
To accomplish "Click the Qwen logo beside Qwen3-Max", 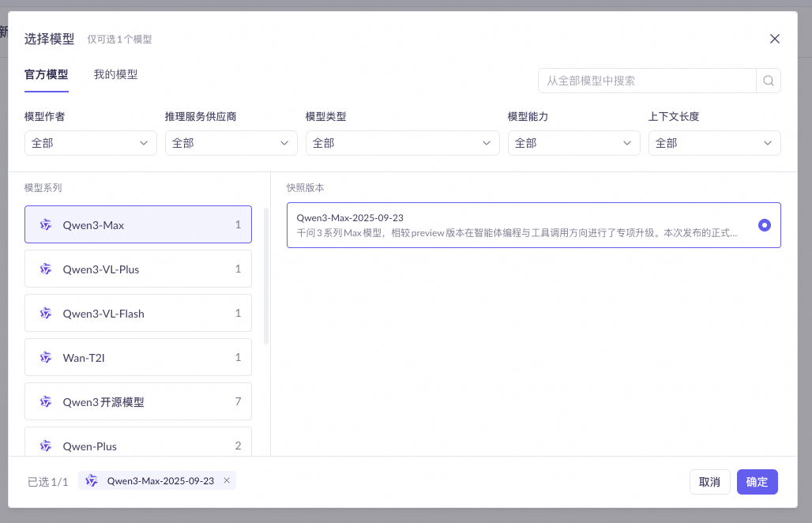I will point(46,224).
